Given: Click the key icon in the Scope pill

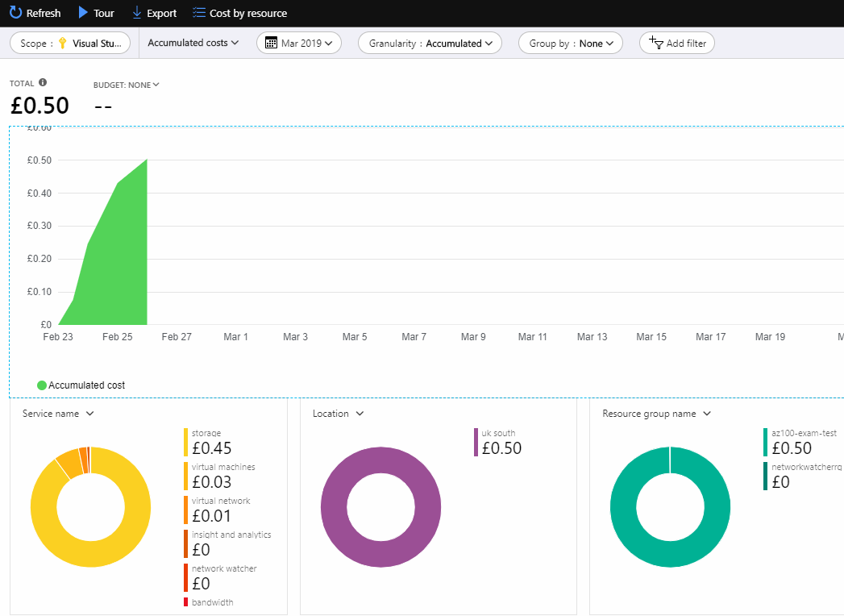Looking at the screenshot, I should point(62,44).
